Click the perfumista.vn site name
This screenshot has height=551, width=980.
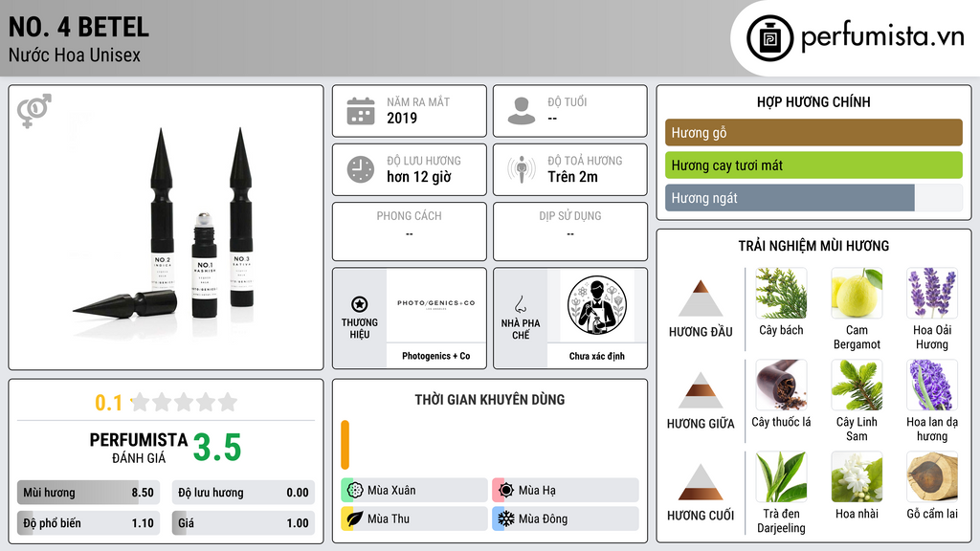882,37
